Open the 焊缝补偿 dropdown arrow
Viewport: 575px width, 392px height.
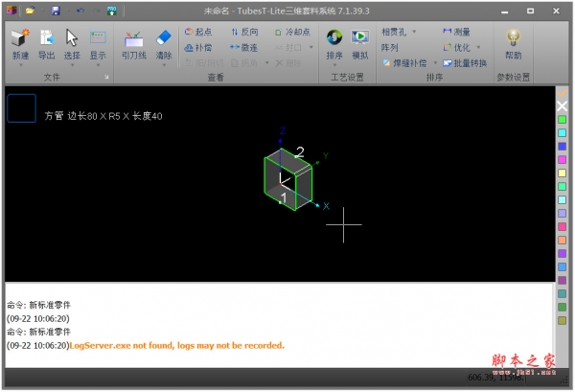tap(435, 63)
